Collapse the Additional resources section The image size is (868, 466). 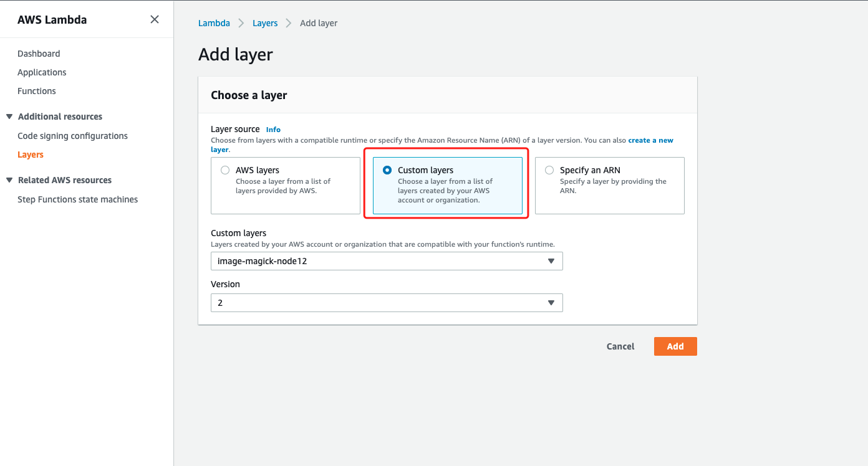(x=9, y=117)
